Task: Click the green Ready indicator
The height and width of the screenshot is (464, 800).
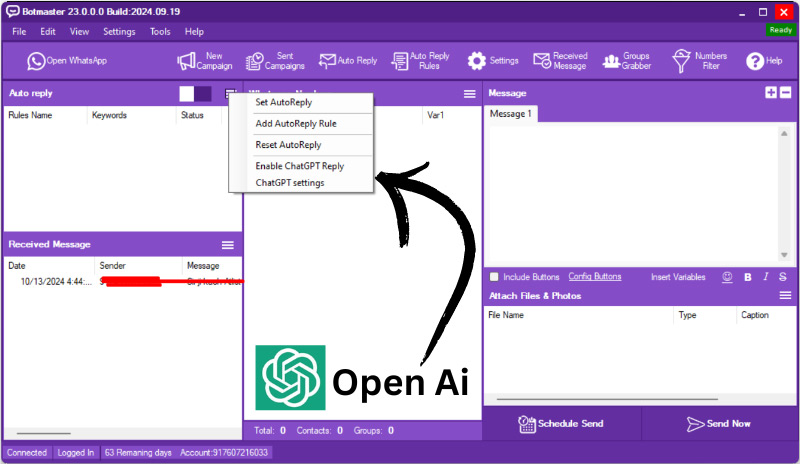Action: 781,30
